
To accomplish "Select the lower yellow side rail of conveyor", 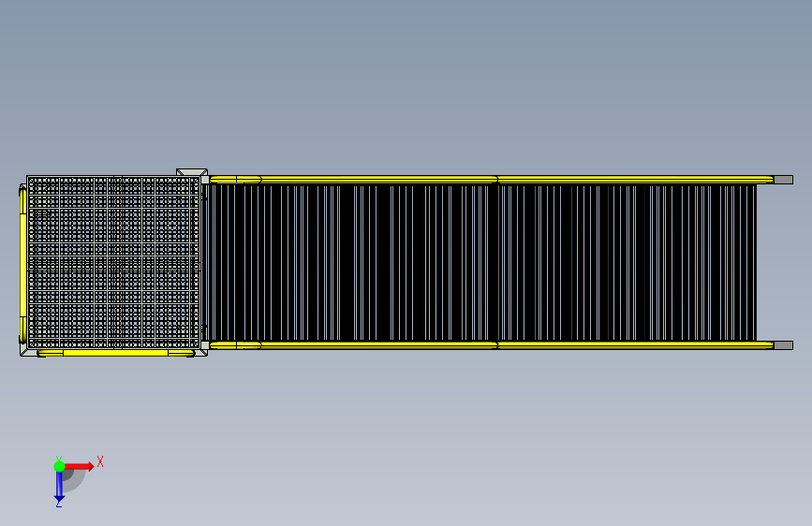I will [x=491, y=344].
